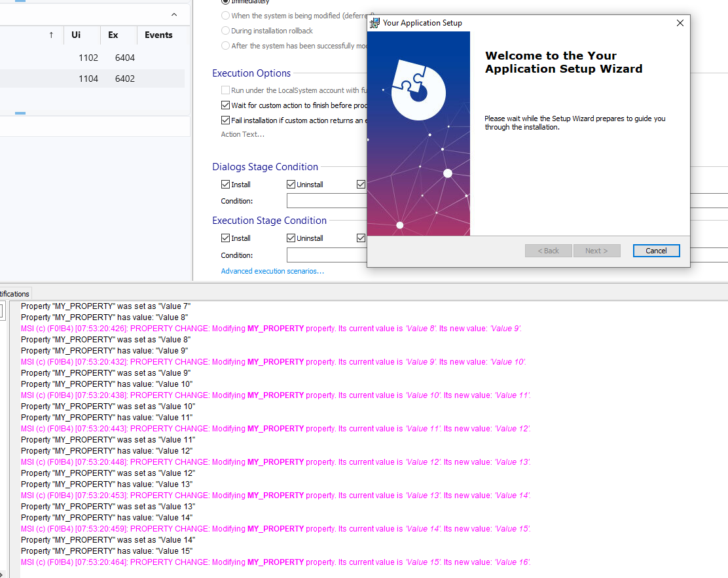Toggle Install checkbox under Dialogs Stage Condition
Screen dimensions: 728x578
226,185
